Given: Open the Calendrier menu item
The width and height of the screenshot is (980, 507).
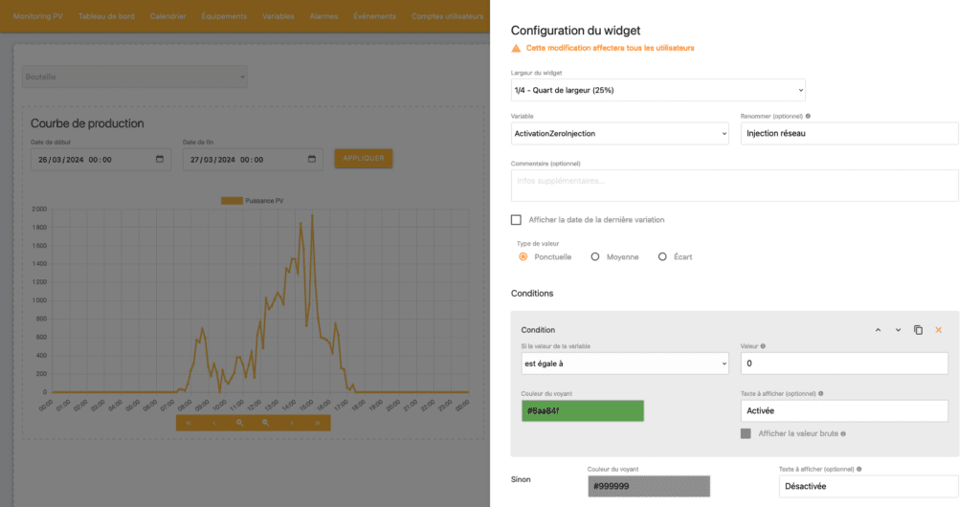Looking at the screenshot, I should (168, 16).
